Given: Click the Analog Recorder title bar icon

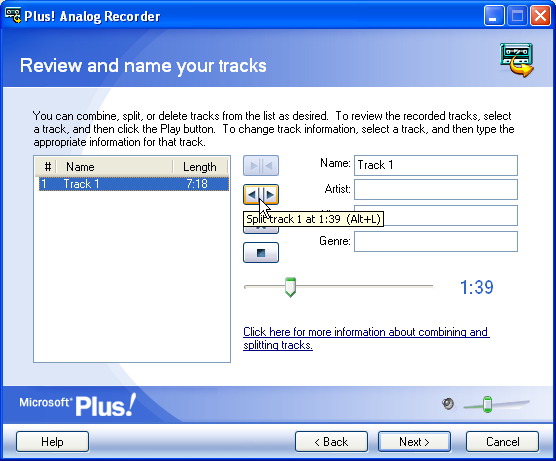Looking at the screenshot, I should click(13, 16).
